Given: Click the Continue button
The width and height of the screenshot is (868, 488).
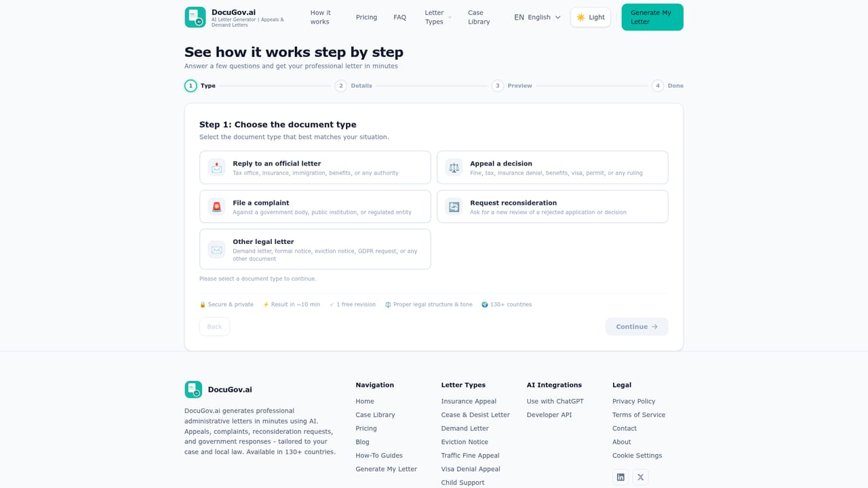Looking at the screenshot, I should 637,327.
